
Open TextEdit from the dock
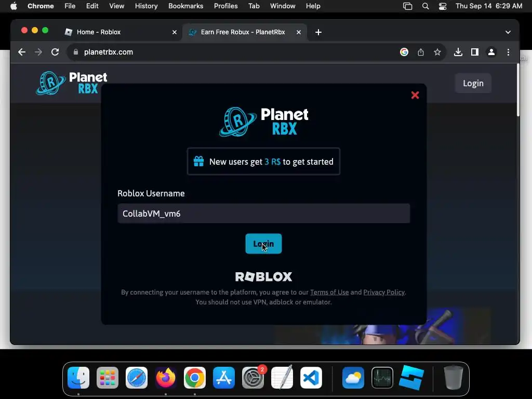pos(282,378)
